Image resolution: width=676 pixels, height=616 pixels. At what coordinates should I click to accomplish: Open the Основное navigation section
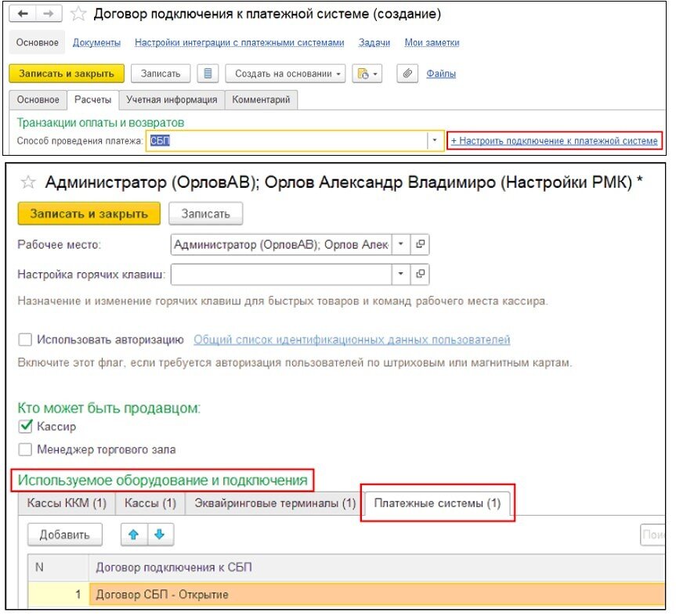(x=37, y=42)
